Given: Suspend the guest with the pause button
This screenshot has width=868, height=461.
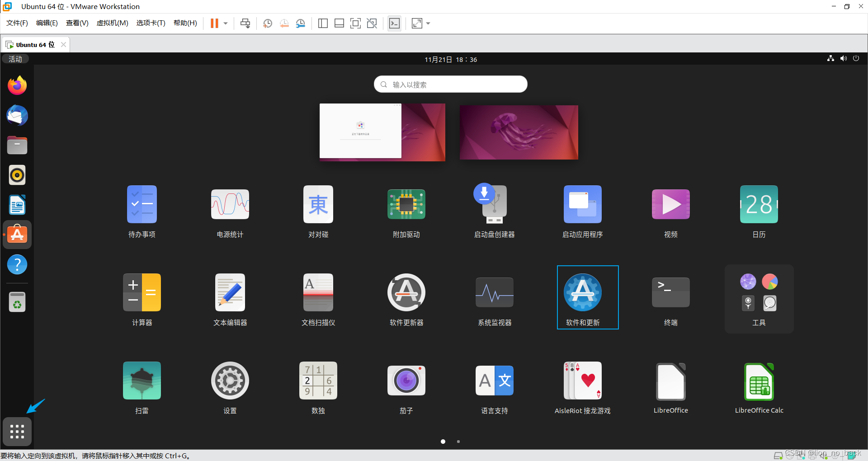Looking at the screenshot, I should point(215,23).
